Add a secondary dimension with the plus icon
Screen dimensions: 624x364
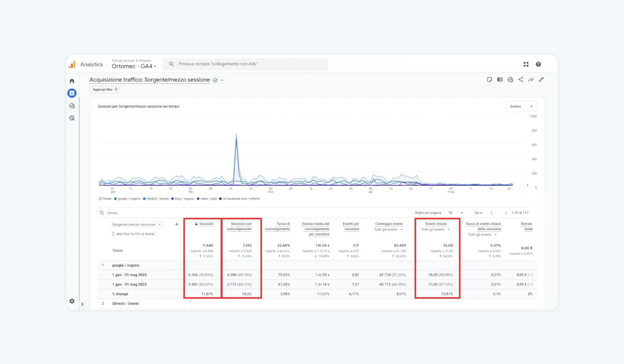(x=177, y=224)
